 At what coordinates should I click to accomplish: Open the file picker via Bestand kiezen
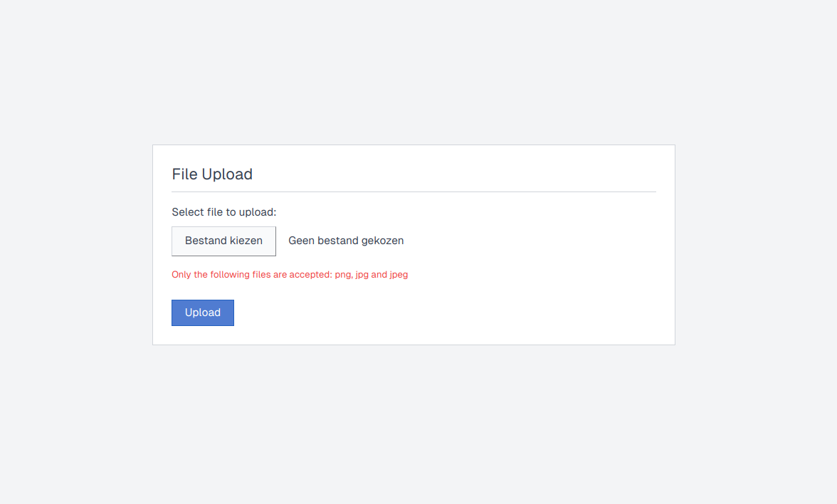pyautogui.click(x=223, y=241)
